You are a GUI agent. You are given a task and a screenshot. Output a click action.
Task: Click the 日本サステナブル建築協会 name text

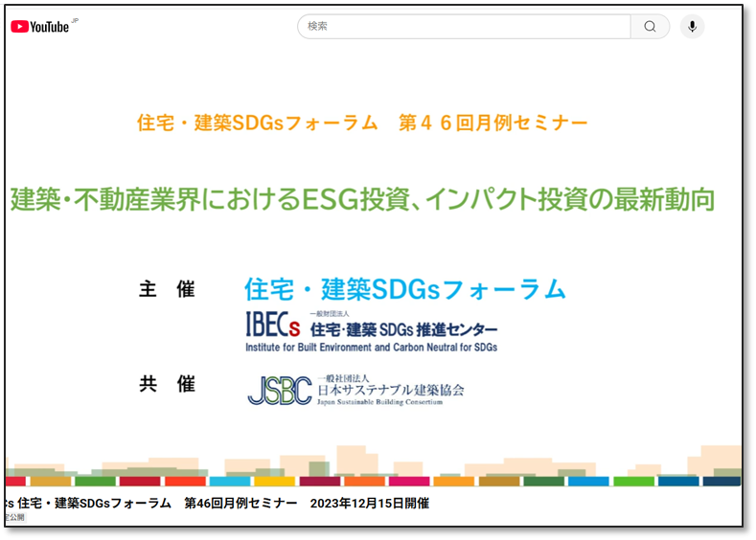pyautogui.click(x=391, y=390)
